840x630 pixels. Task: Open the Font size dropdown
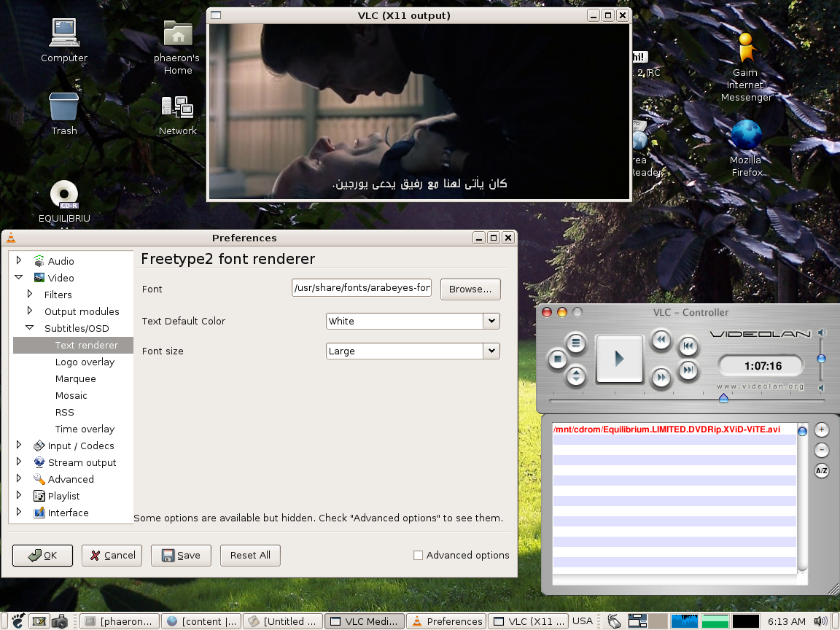pyautogui.click(x=491, y=351)
